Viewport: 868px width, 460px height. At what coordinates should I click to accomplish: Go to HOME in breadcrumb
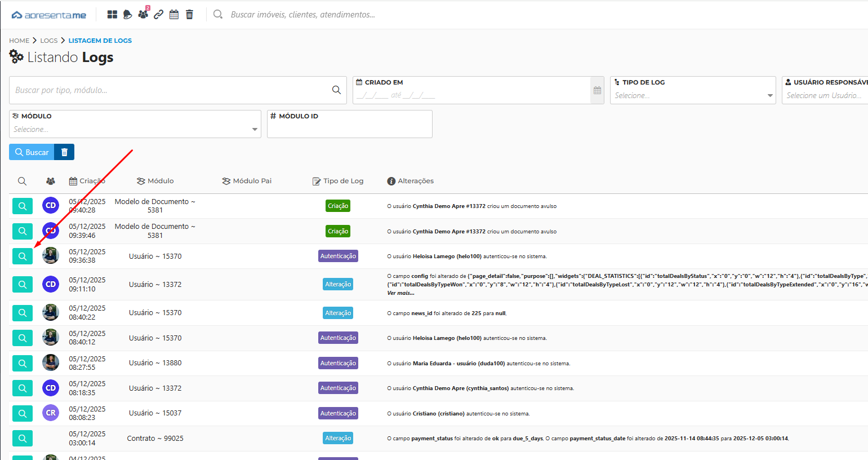click(x=19, y=41)
